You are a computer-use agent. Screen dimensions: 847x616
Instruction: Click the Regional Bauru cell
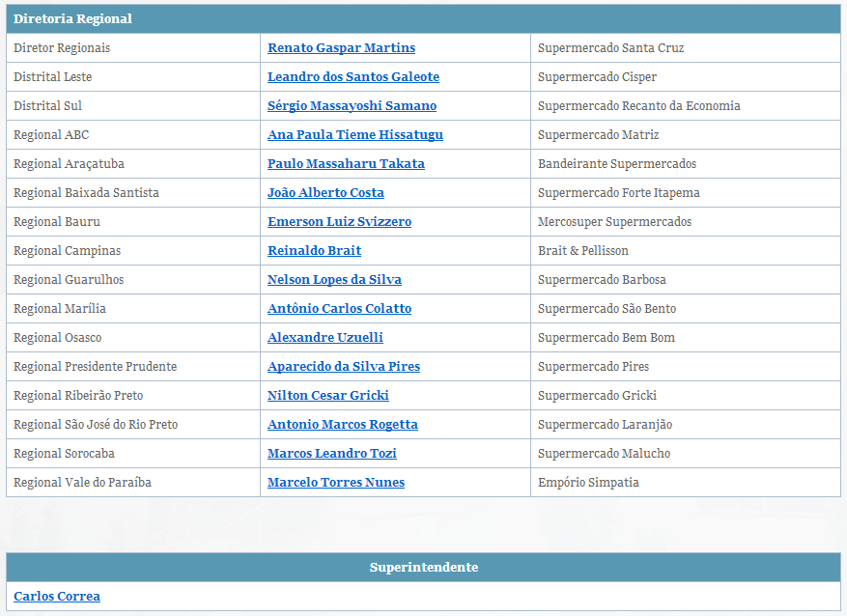(133, 222)
